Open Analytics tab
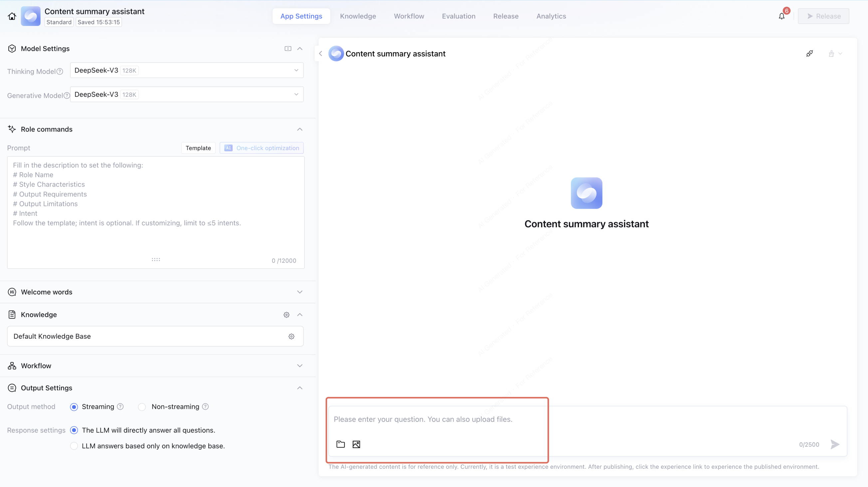This screenshot has height=487, width=868. point(551,16)
